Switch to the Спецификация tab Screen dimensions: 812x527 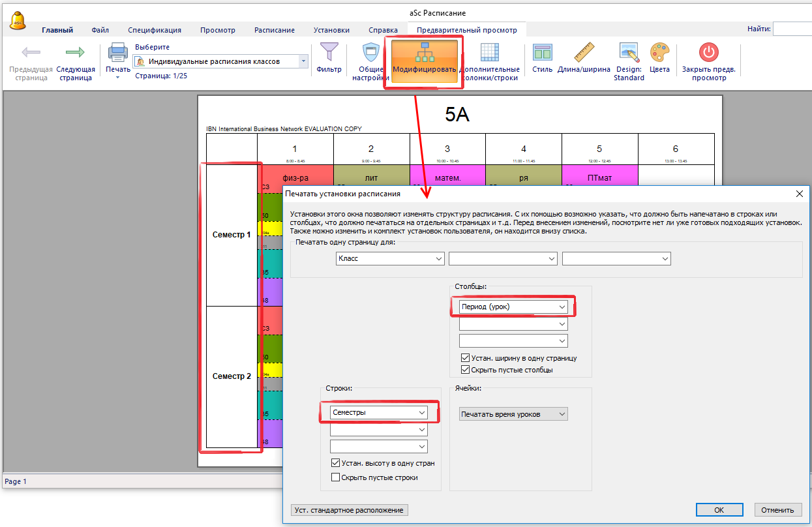tap(155, 30)
